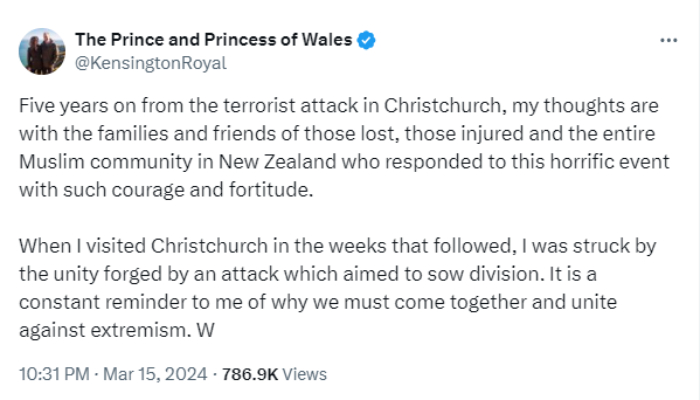Screen dimensions: 700x400
Task: Open the Kensington Royal profile picture
Action: point(41,51)
